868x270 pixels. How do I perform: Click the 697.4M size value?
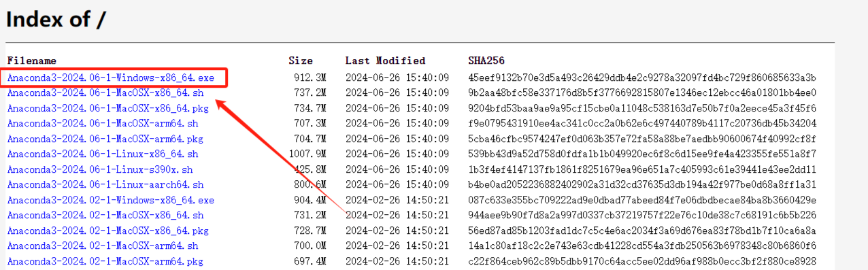click(x=310, y=261)
